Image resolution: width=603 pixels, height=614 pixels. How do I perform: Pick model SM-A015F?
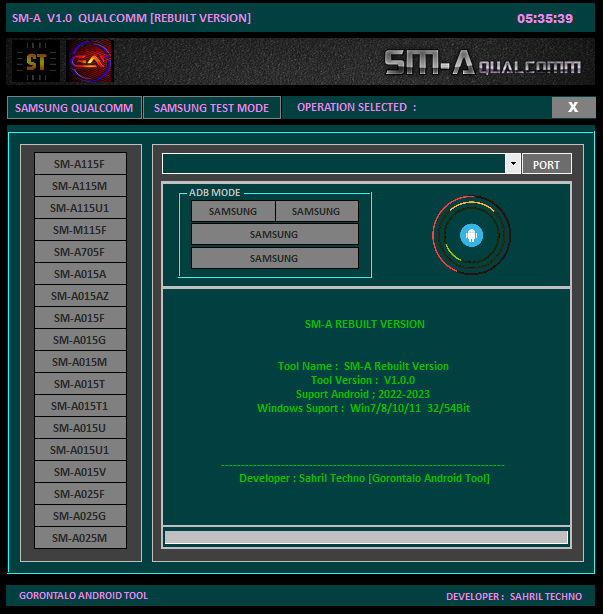80,318
